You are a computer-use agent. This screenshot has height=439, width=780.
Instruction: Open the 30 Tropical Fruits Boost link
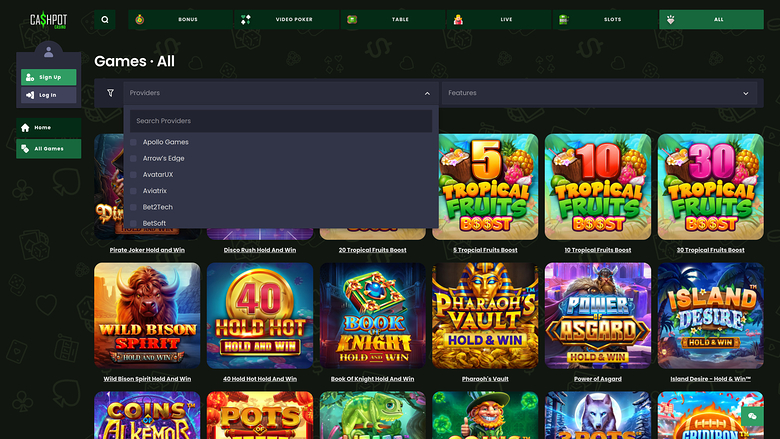(710, 250)
